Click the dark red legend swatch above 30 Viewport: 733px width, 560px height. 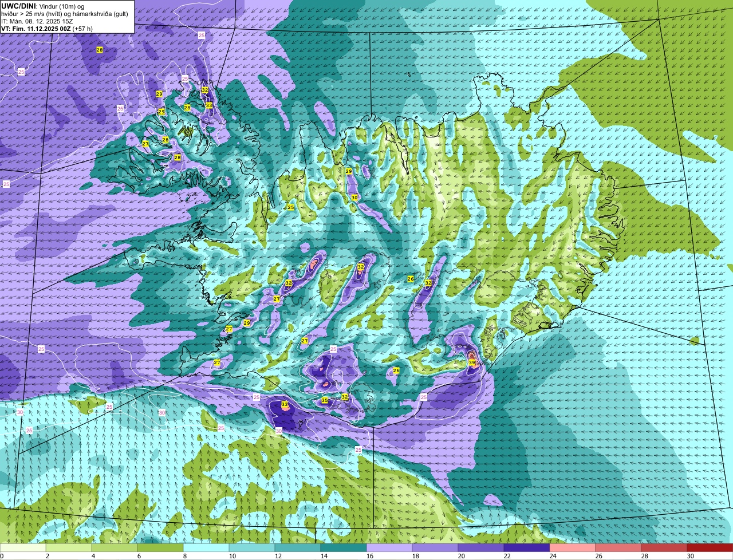click(x=710, y=548)
